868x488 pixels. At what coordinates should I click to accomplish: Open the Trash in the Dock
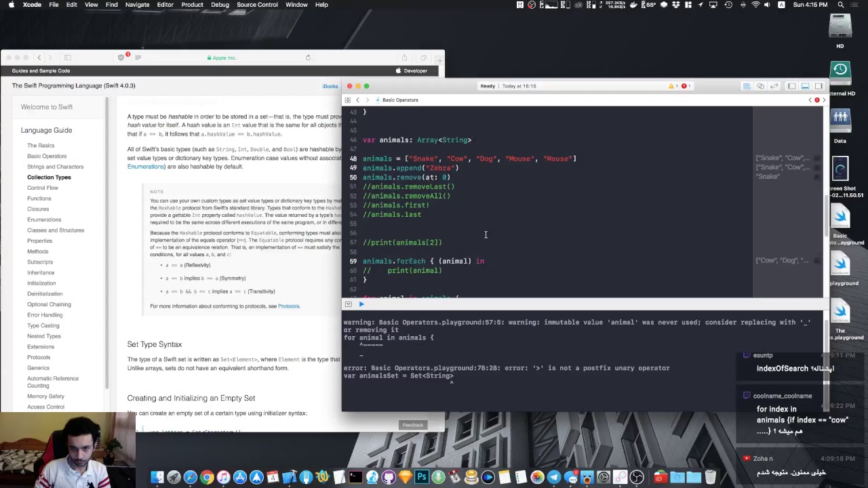[x=709, y=477]
